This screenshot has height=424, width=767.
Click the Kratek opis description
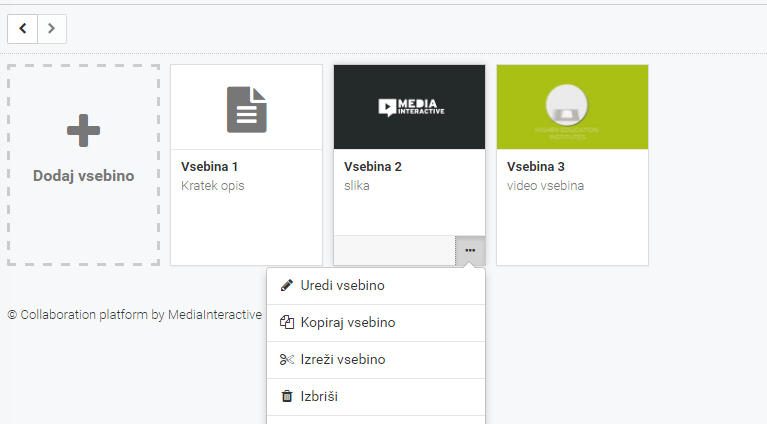[x=213, y=186]
